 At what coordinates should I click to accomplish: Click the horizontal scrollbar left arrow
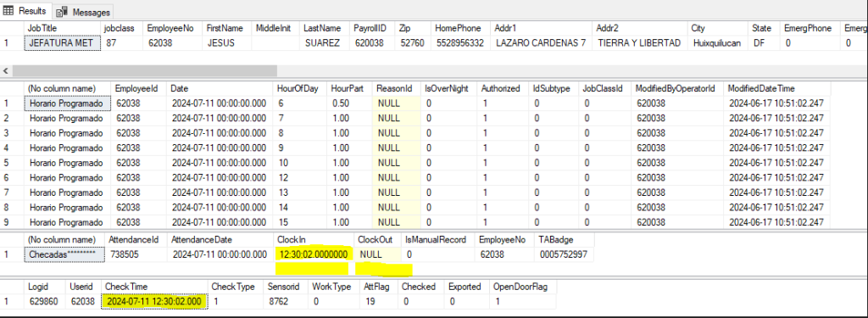click(x=6, y=71)
